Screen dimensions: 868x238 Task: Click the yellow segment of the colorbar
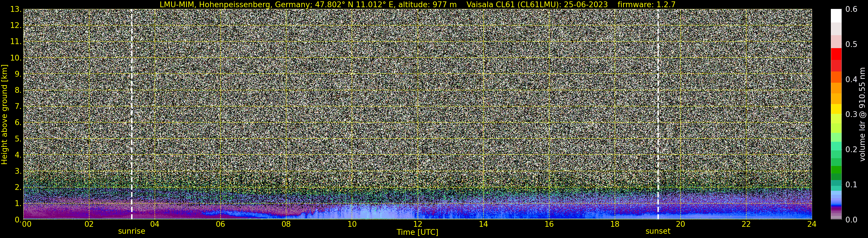click(x=836, y=109)
